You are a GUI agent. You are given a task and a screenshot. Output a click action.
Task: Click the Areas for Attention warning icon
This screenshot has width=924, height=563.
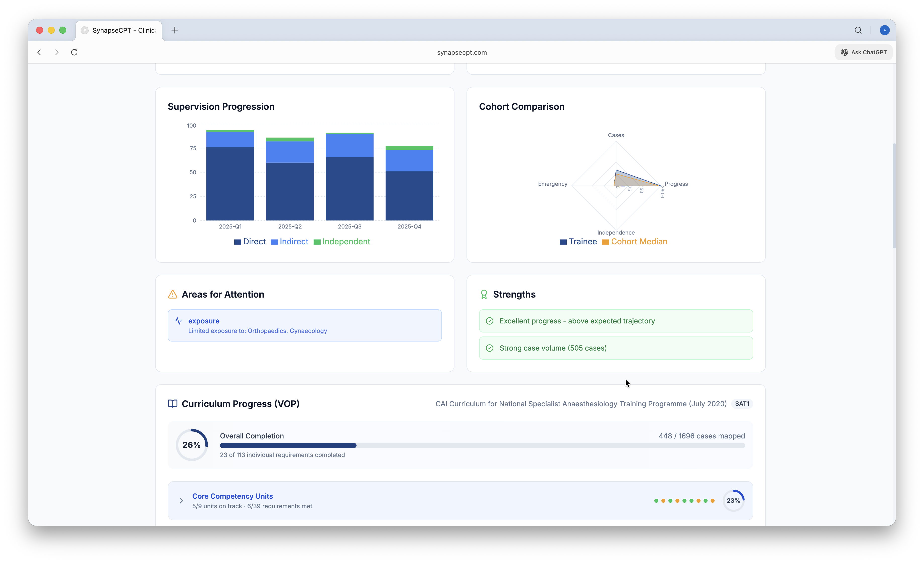172,295
